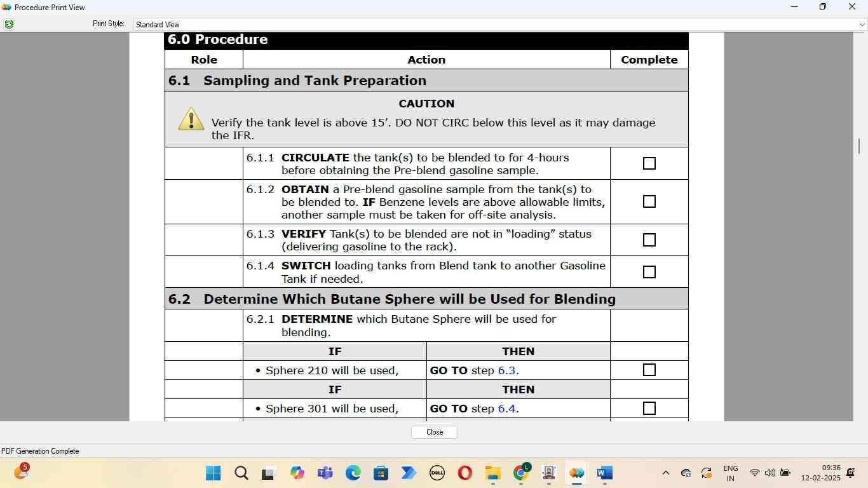Open the Windows Start menu
Screen dimensions: 868x488
click(x=213, y=473)
